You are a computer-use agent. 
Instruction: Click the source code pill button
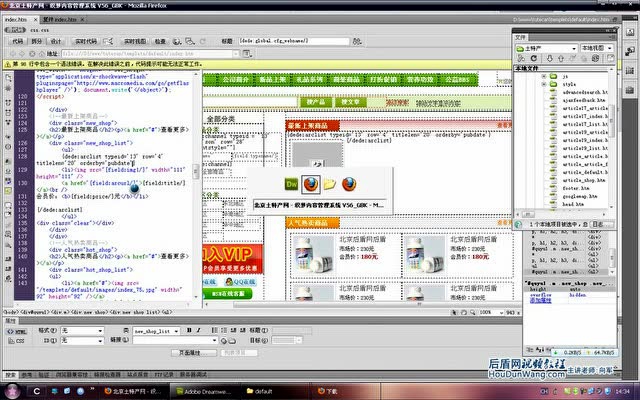[x=15, y=30]
